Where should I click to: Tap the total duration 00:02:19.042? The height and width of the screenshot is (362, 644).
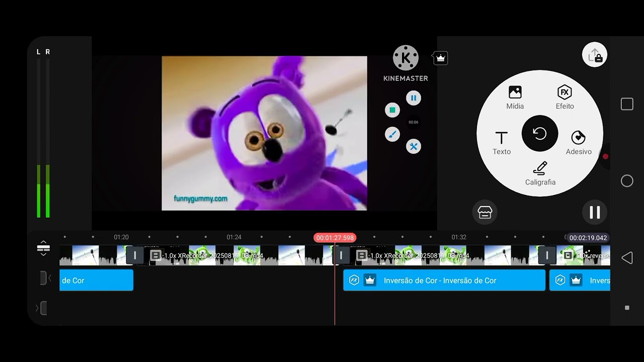(x=588, y=238)
